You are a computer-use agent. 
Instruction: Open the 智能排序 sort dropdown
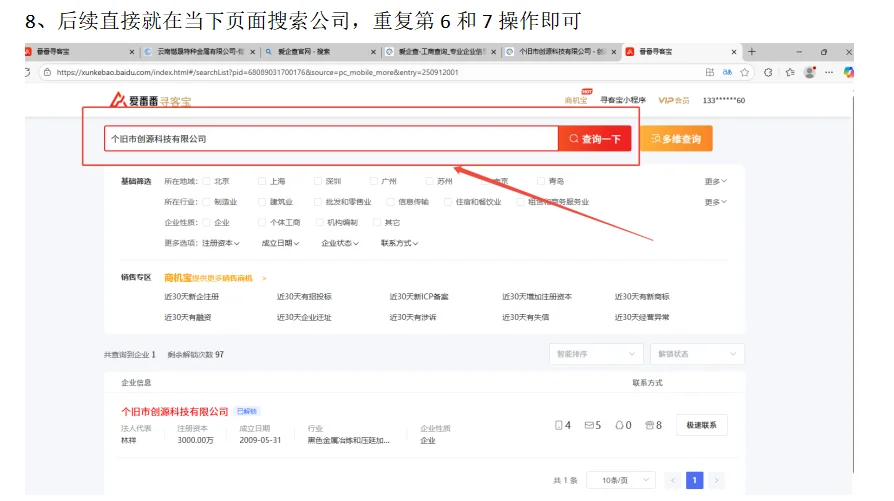point(596,354)
